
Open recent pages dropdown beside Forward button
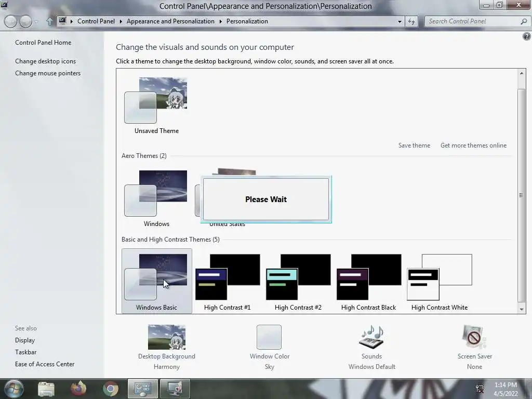(x=36, y=22)
